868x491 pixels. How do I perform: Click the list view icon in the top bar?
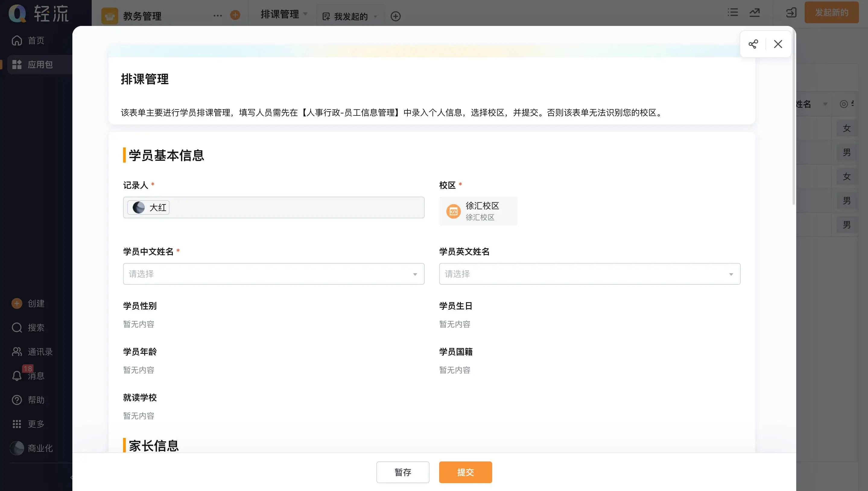point(733,12)
